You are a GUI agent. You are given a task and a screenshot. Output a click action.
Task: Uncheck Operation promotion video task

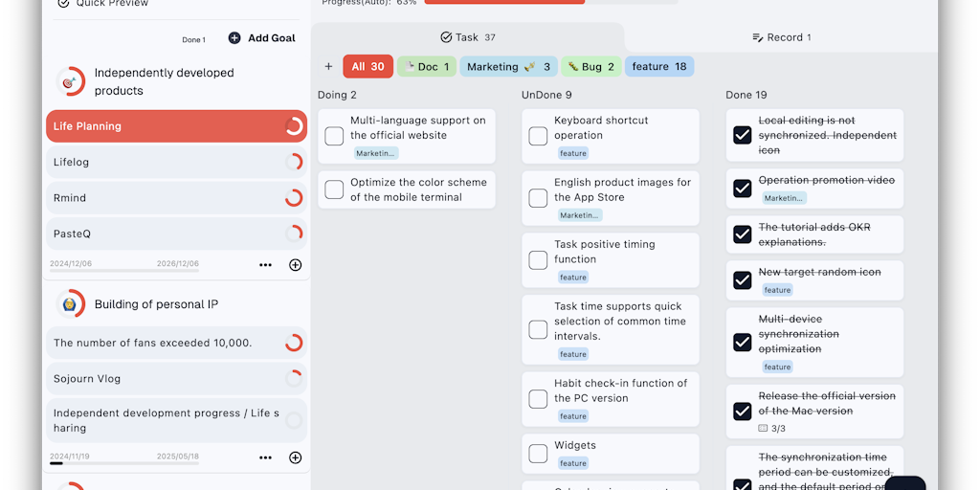tap(742, 189)
